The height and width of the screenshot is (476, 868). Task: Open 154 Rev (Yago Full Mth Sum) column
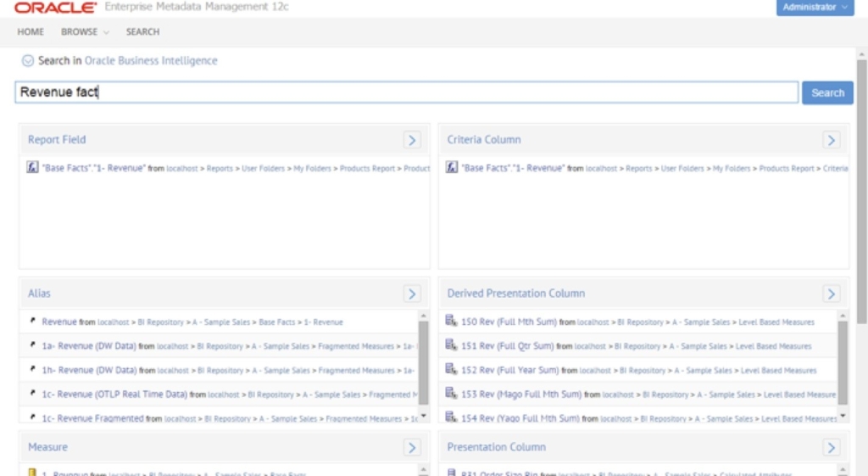pos(520,418)
